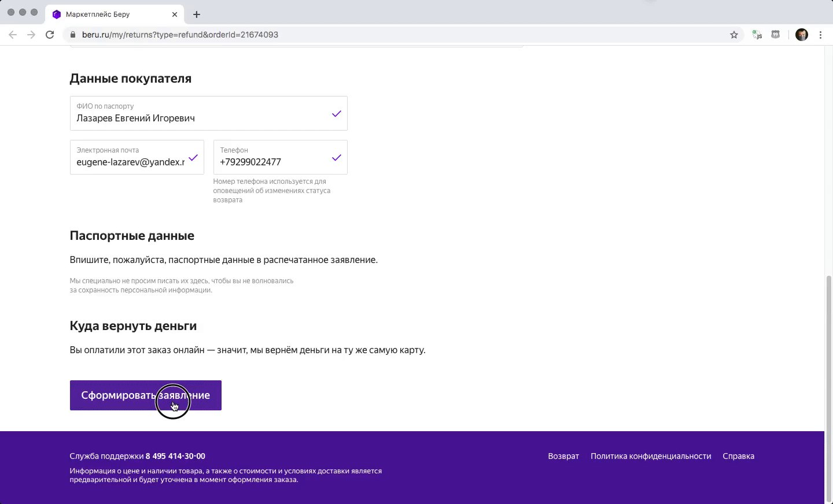Close the Маркетплейс Беру tab

coord(175,14)
